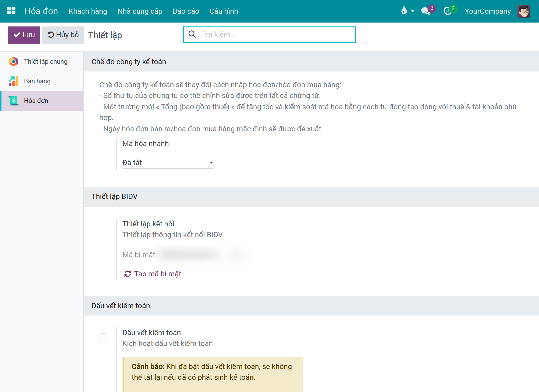Click the search magnifier icon

click(192, 34)
